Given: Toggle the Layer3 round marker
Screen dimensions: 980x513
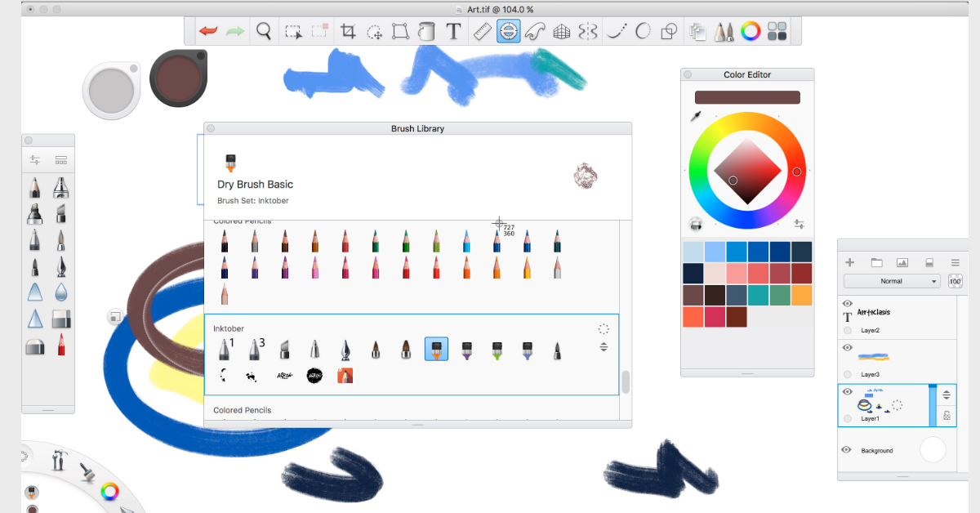Looking at the screenshot, I should (847, 374).
